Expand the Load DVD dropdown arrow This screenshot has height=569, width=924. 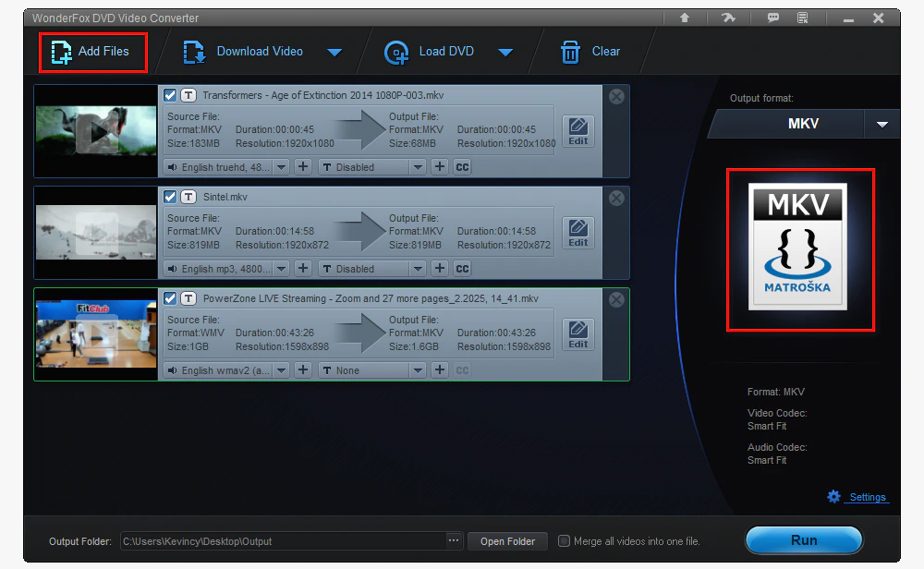pyautogui.click(x=505, y=53)
